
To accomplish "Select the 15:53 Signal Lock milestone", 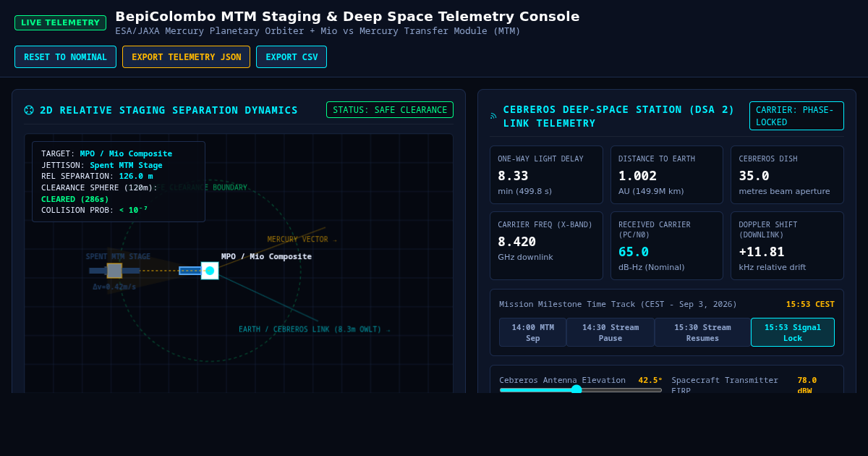I will tap(793, 332).
